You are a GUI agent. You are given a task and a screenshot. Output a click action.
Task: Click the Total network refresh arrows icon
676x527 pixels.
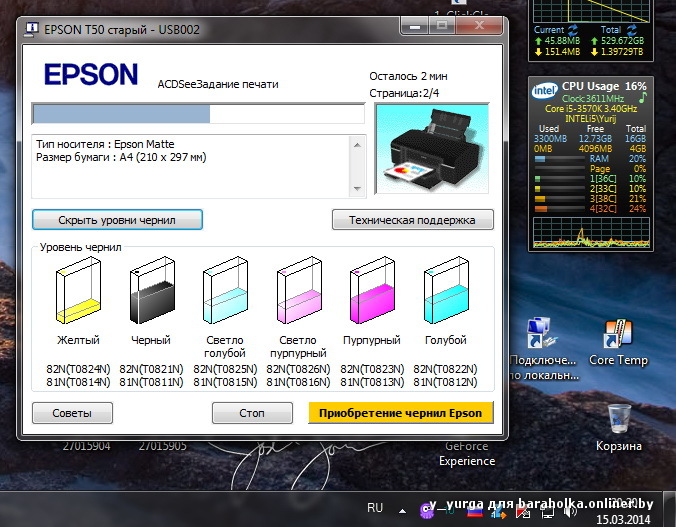point(632,30)
